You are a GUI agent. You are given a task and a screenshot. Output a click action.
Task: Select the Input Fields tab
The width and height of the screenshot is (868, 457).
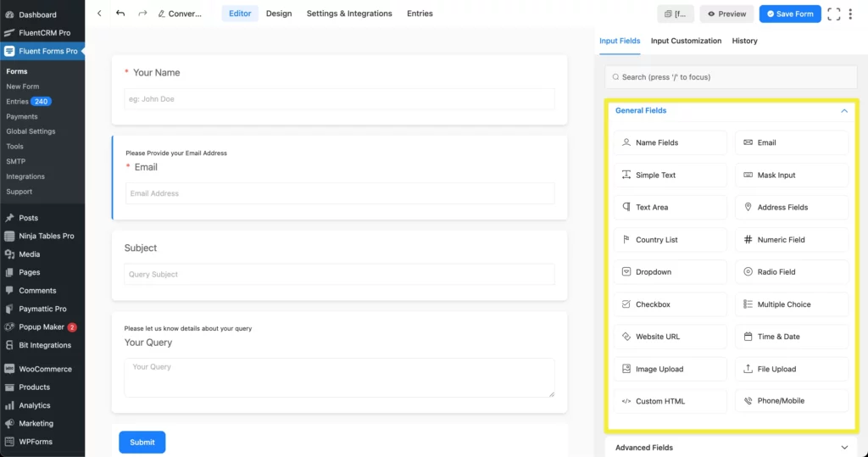pyautogui.click(x=620, y=41)
